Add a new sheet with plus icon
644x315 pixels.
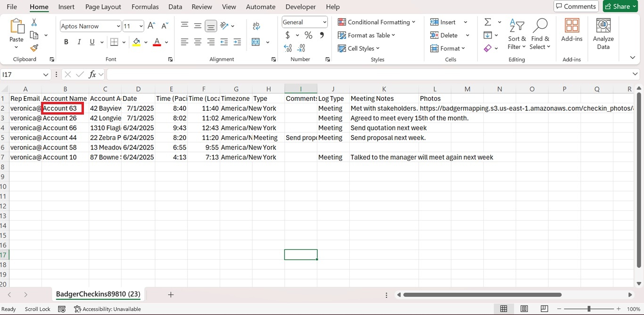click(x=171, y=295)
